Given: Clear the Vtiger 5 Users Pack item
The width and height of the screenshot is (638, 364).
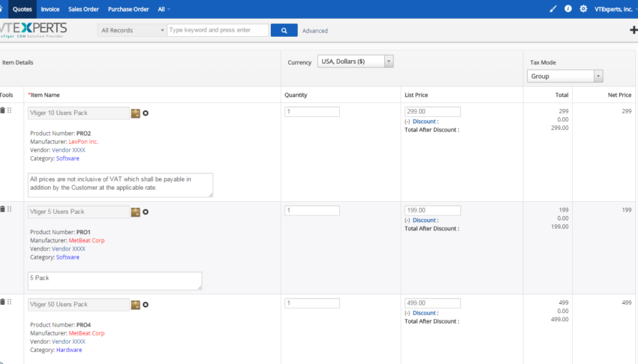Looking at the screenshot, I should [146, 212].
